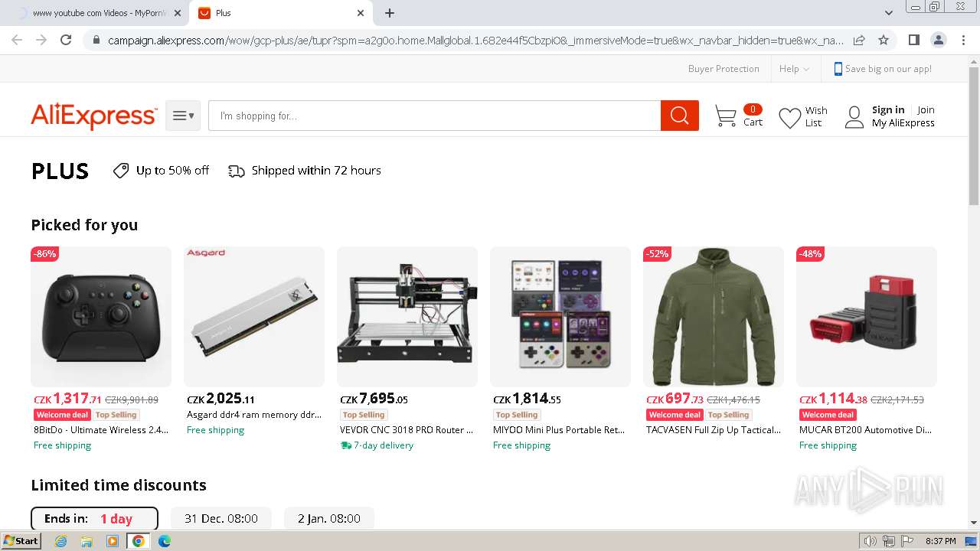Click the VEVOR CNC 3018 PRO Router title
The height and width of the screenshot is (551, 980).
[407, 430]
